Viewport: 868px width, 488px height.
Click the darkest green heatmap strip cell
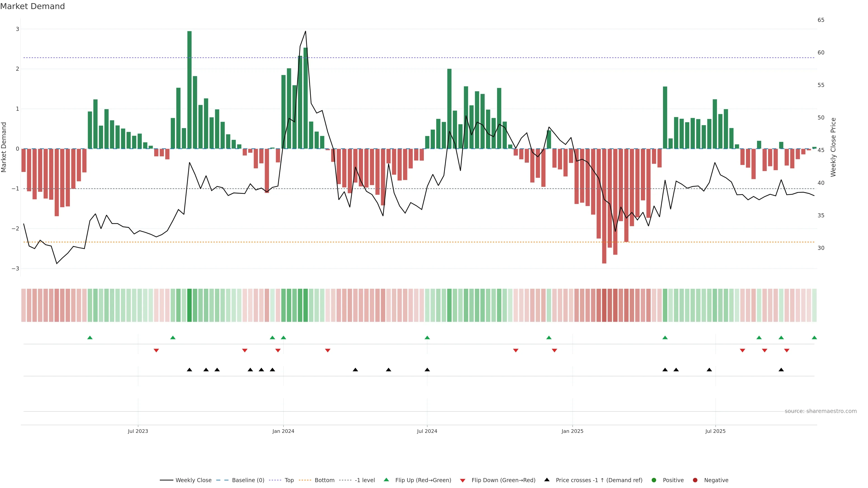click(189, 305)
